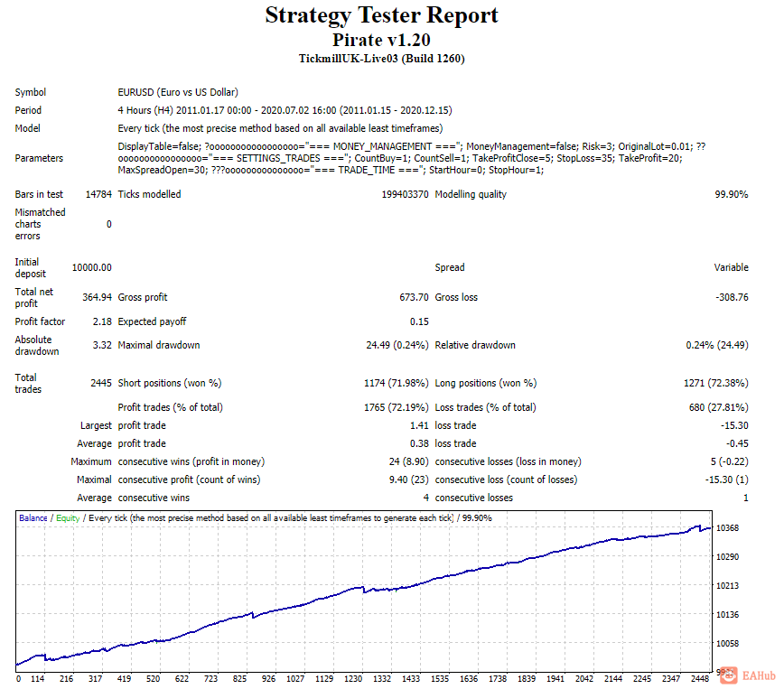Click total net profit value 364.94
Image resolution: width=784 pixels, height=689 pixels.
coord(97,297)
